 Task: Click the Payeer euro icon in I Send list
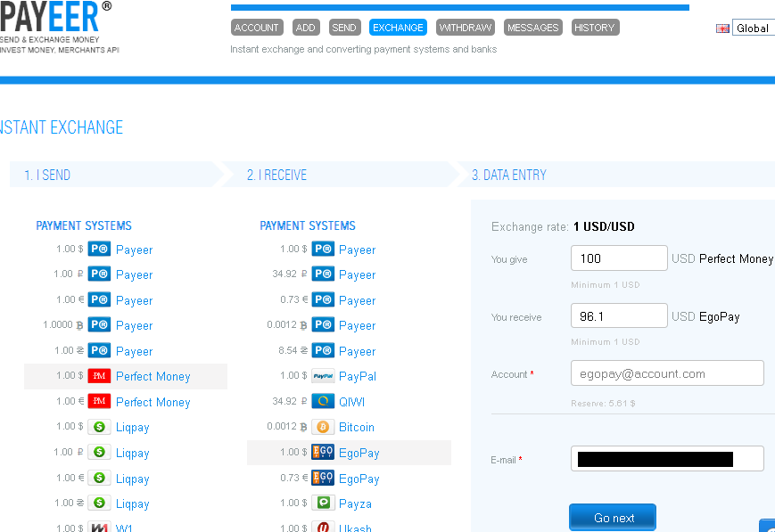[99, 299]
